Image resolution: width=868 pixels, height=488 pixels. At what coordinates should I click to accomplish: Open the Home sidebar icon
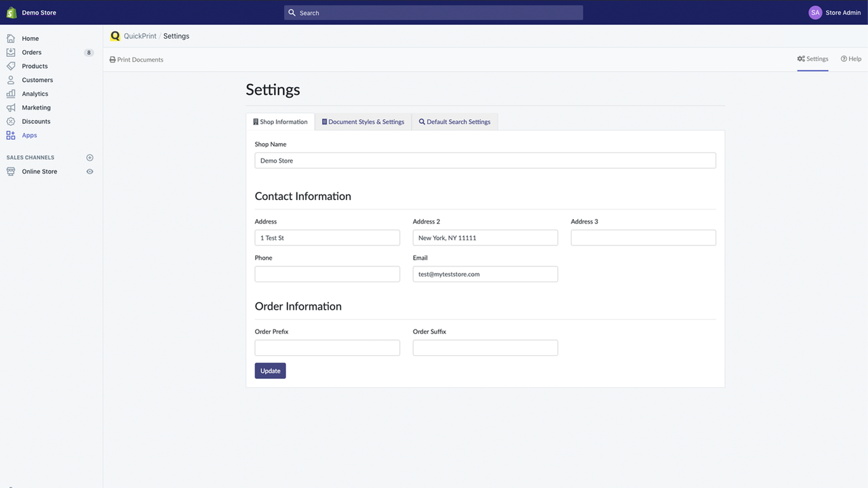(x=10, y=39)
